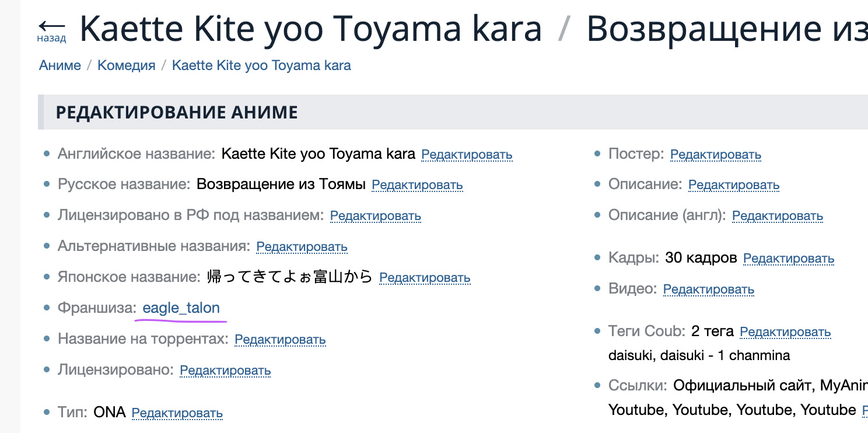Edit the Описание field
Screen dimensions: 868x433
pyautogui.click(x=733, y=185)
